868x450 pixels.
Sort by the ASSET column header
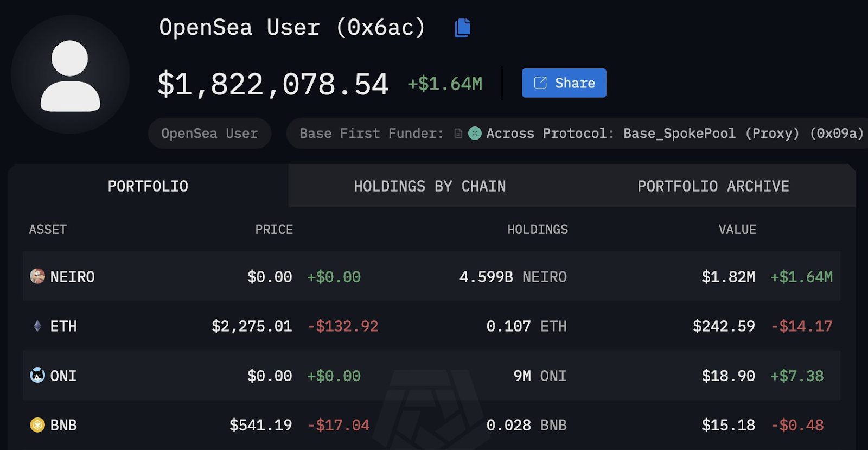click(x=48, y=230)
